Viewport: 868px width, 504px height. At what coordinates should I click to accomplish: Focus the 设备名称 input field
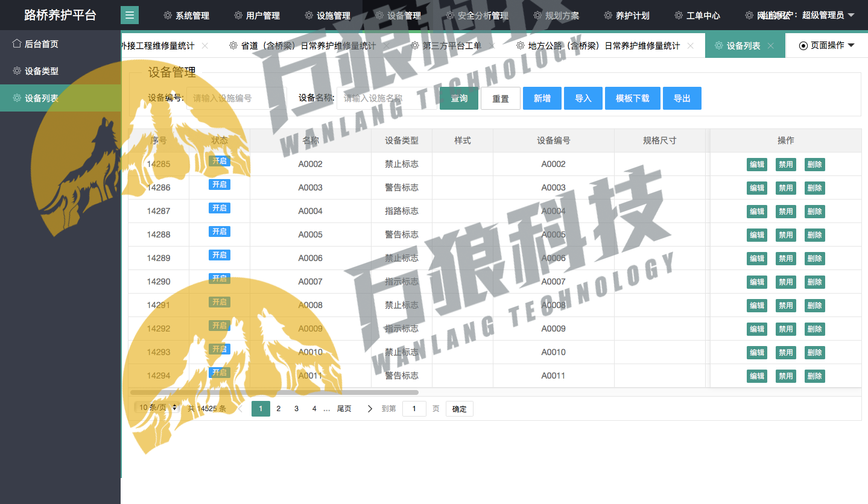pos(387,98)
